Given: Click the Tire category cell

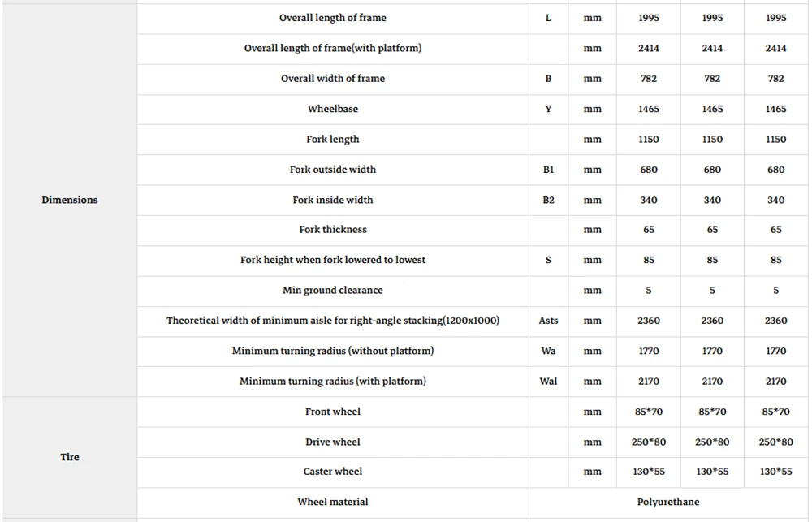Looking at the screenshot, I should click(69, 457).
